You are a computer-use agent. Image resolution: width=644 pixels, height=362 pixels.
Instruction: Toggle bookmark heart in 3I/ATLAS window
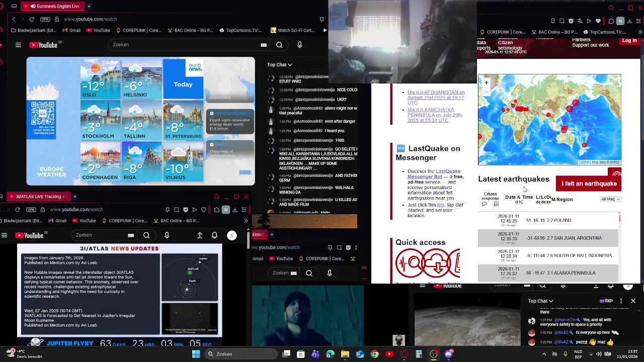(204, 210)
